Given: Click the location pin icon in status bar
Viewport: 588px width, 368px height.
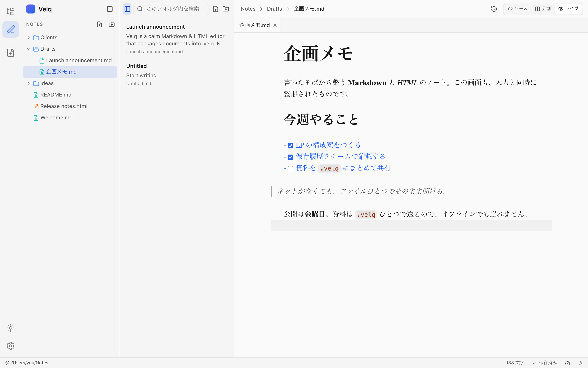Looking at the screenshot, I should 7,363.
